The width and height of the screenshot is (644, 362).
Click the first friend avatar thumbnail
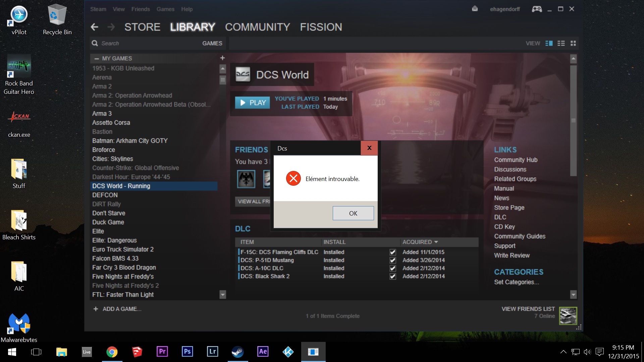[246, 179]
